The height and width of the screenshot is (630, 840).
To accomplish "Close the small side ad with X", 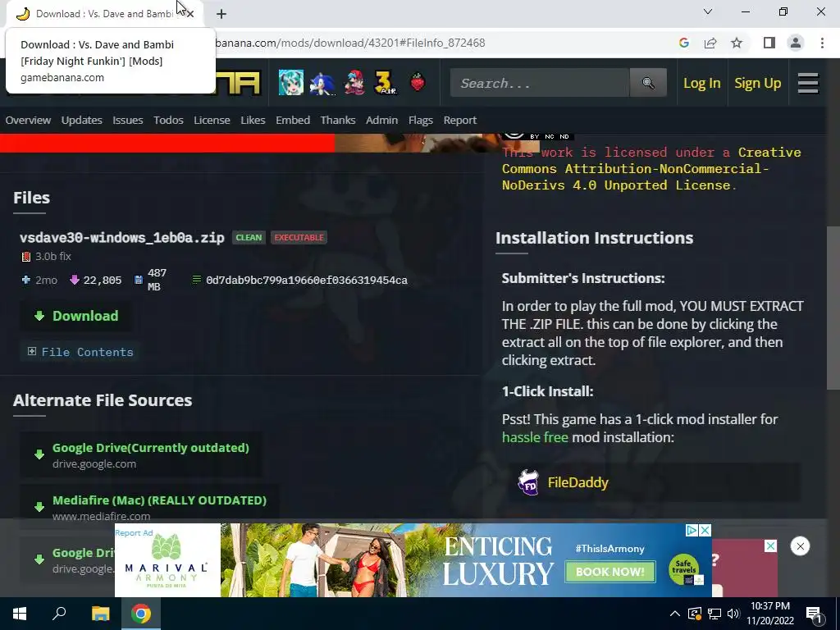I will click(x=770, y=546).
